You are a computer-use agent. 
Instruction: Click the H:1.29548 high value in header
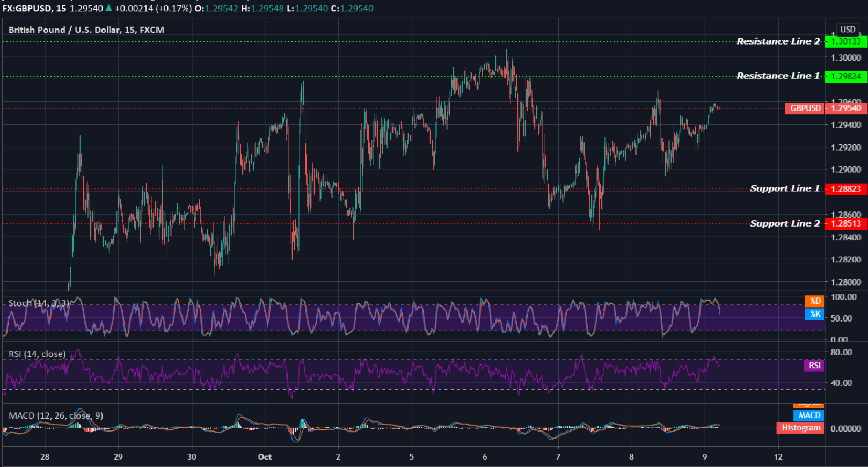263,9
